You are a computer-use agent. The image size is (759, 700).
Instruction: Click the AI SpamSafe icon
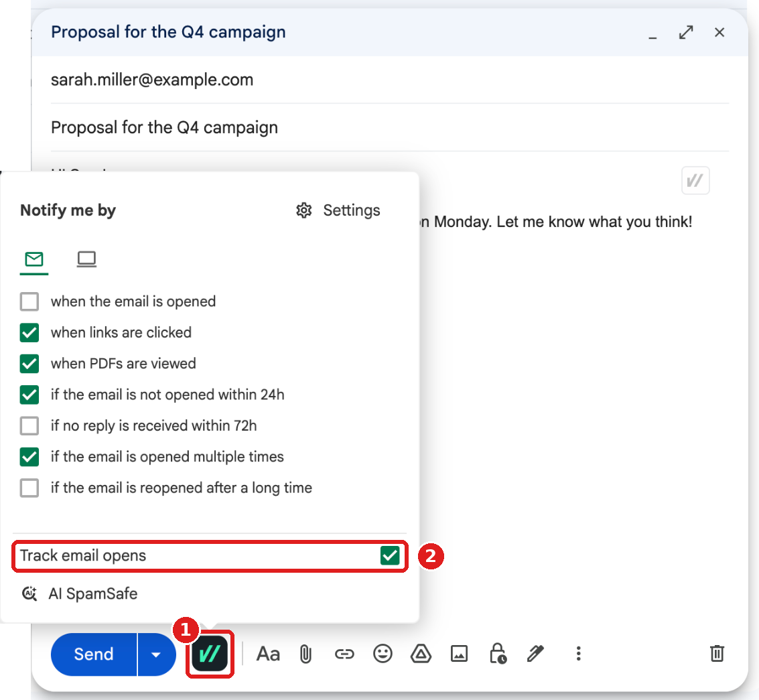tap(29, 593)
